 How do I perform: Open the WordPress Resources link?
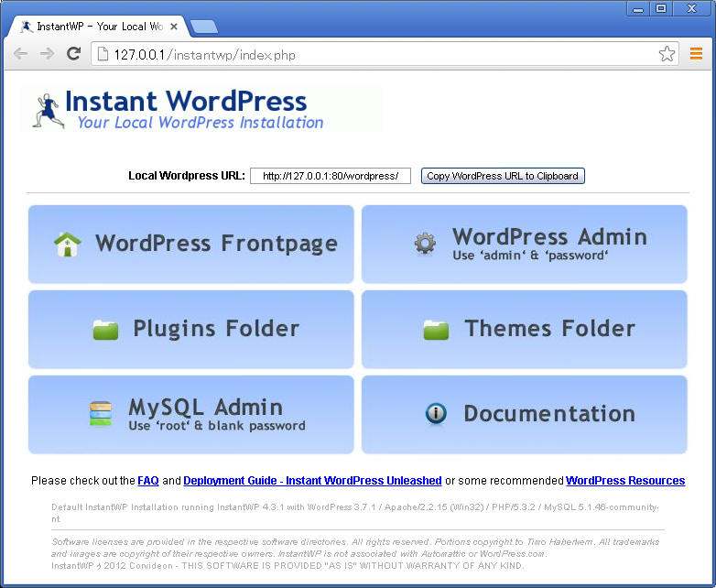[x=625, y=481]
